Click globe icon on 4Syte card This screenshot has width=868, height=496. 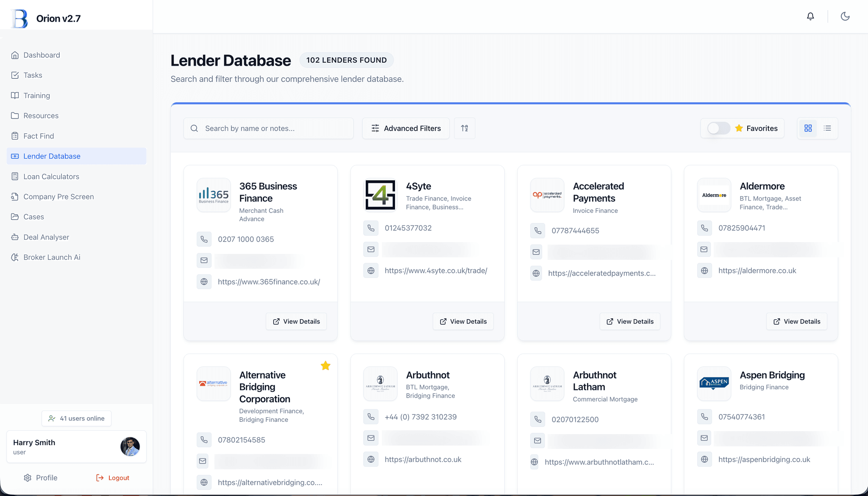click(371, 270)
